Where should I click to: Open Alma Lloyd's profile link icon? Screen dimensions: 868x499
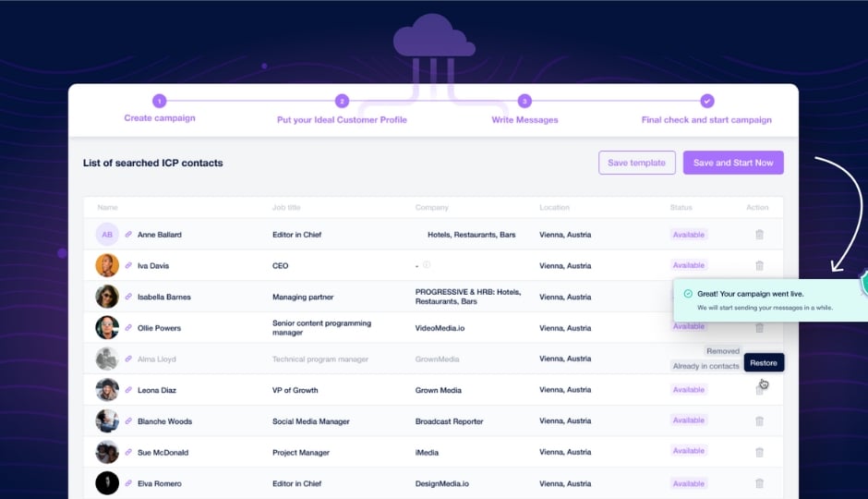coord(128,359)
